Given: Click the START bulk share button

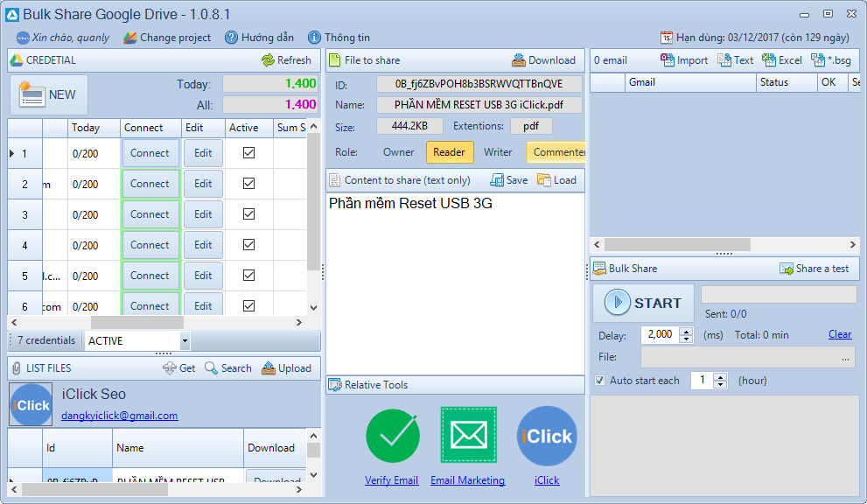Looking at the screenshot, I should tap(643, 303).
